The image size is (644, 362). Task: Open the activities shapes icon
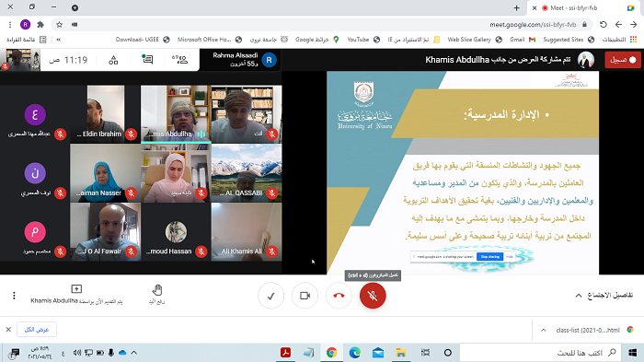pos(113,60)
